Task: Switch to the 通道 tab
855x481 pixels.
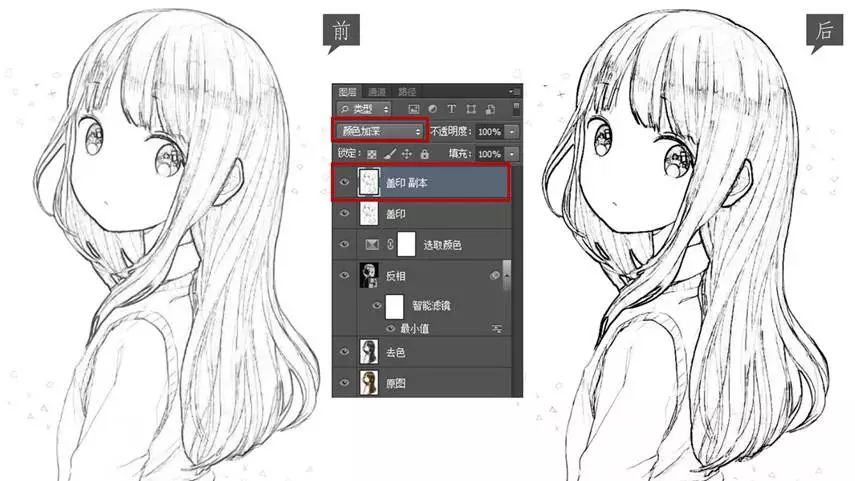Action: coord(376,91)
